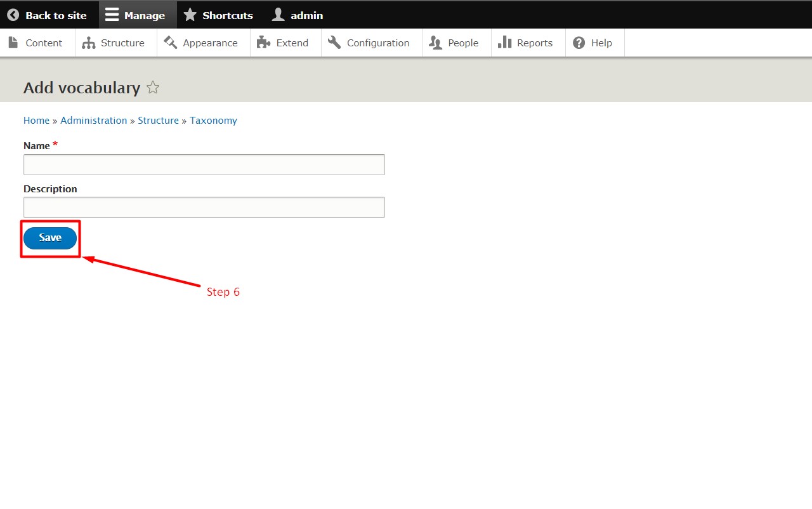
Task: Open the Configuration menu label
Action: (x=378, y=43)
